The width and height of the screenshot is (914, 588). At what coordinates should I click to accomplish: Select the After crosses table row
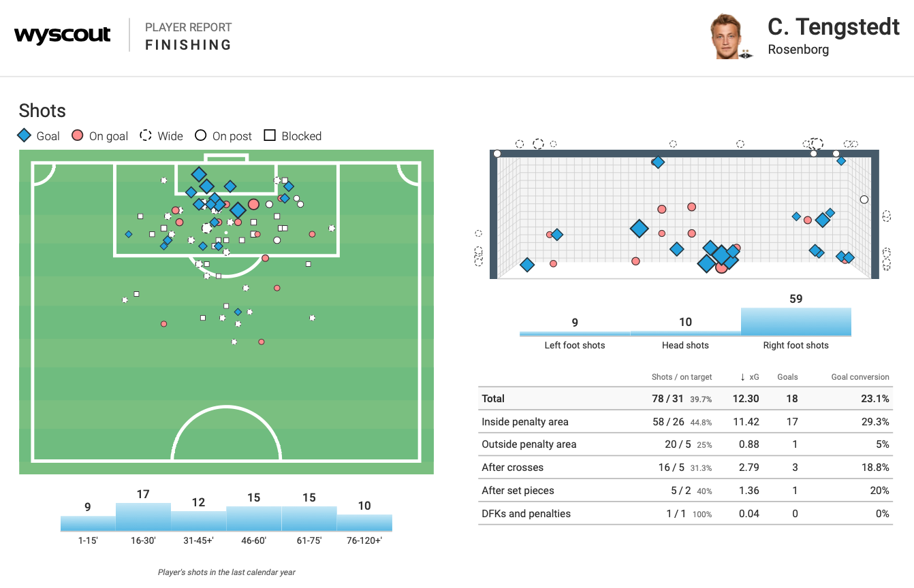tap(685, 468)
